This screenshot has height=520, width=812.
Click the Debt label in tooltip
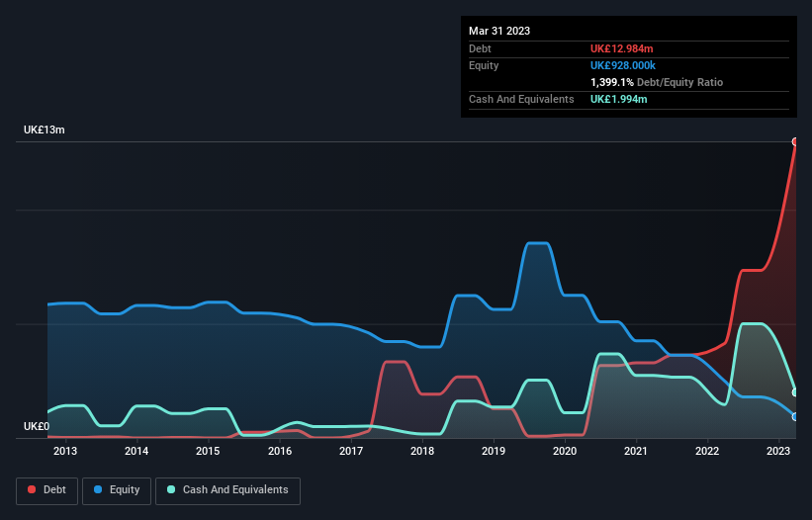[x=480, y=48]
